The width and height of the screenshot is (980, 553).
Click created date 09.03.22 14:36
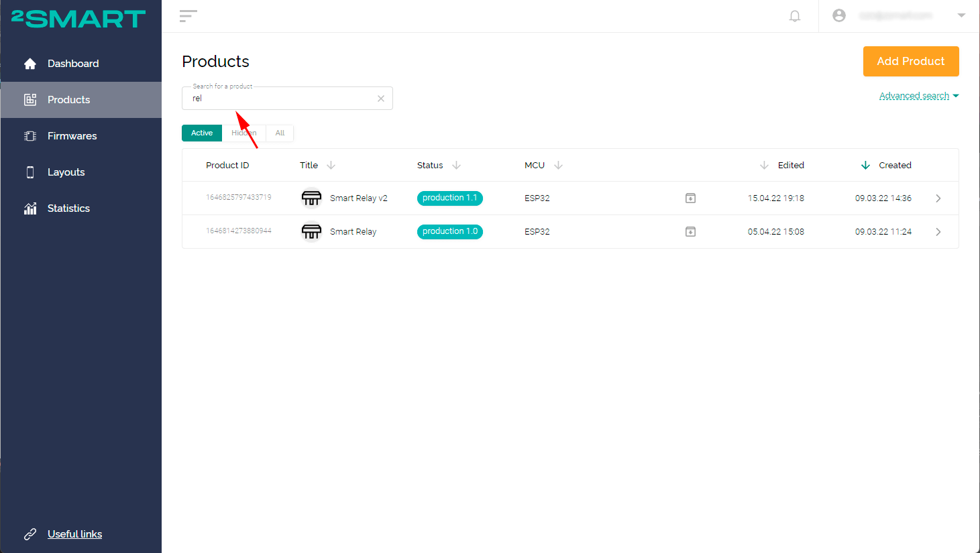(x=883, y=198)
